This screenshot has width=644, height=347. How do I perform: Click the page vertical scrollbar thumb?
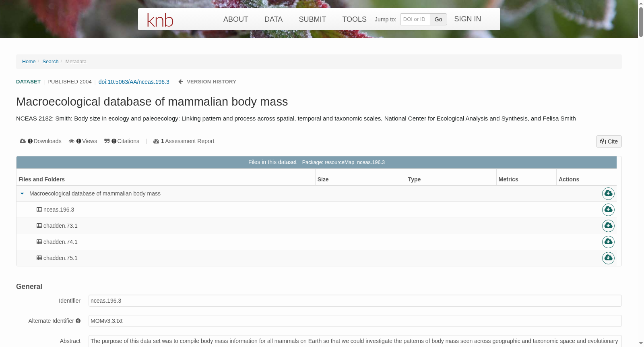(641, 21)
